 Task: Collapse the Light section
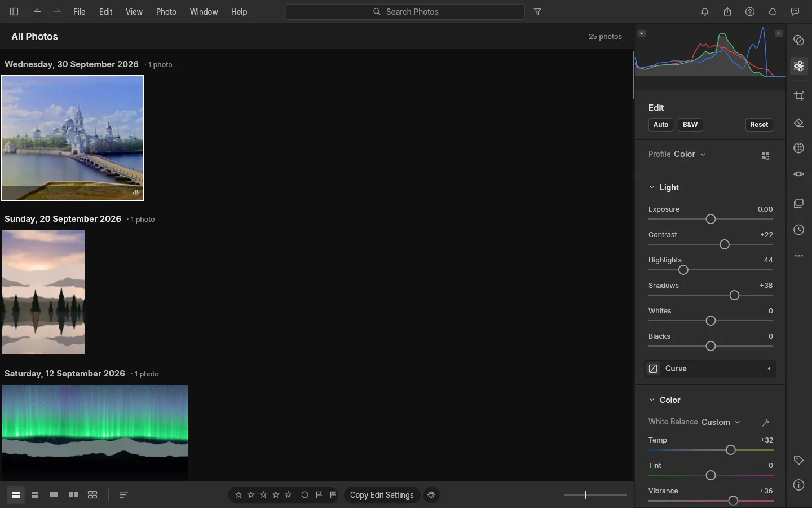[x=652, y=187]
